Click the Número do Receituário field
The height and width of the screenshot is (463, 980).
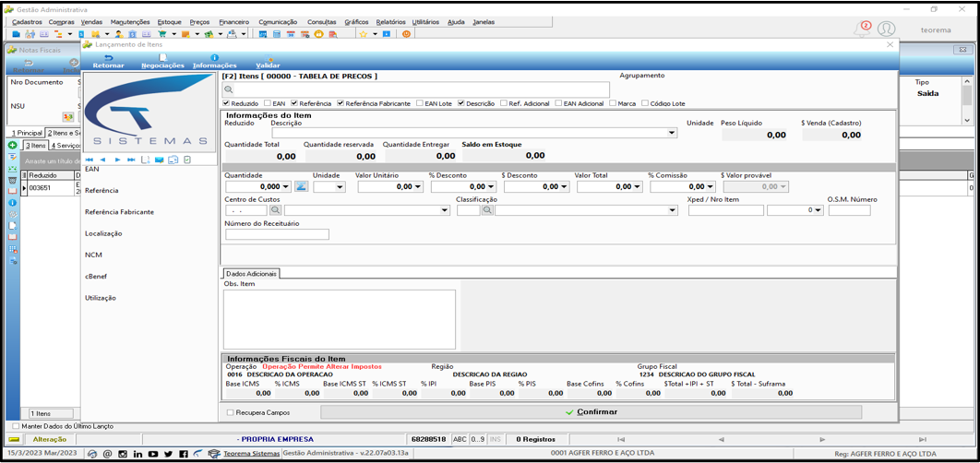point(277,234)
